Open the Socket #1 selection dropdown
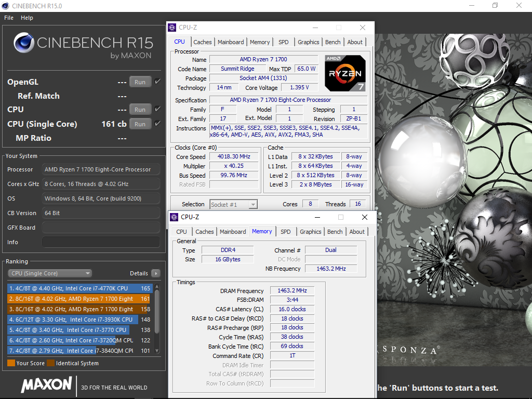Screen dimensions: 532x399 tap(233, 204)
